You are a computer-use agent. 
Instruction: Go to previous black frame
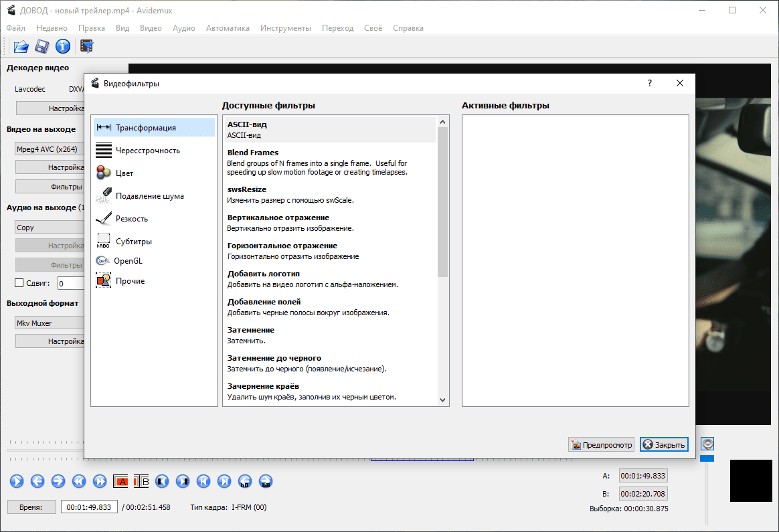point(162,481)
